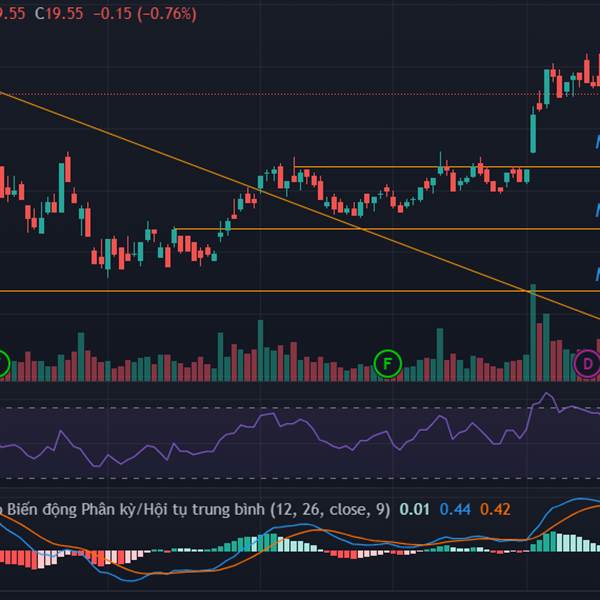The height and width of the screenshot is (600, 600).
Task: Click the green F marker on the volume bars
Action: coord(387,363)
